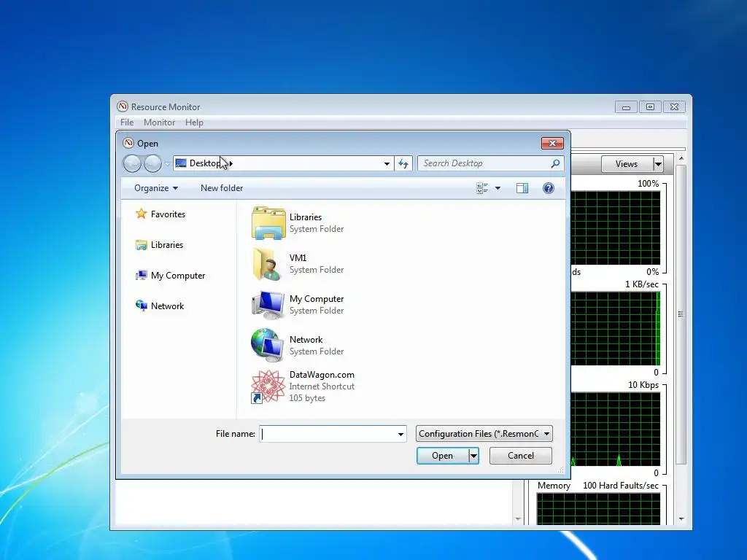Viewport: 747px width, 560px height.
Task: Toggle the preview pane icon
Action: pos(522,188)
